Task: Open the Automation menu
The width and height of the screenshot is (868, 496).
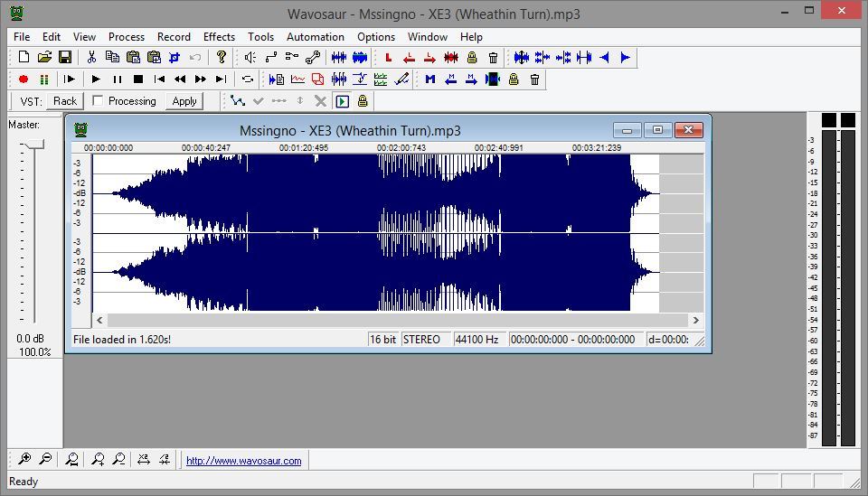Action: [316, 36]
